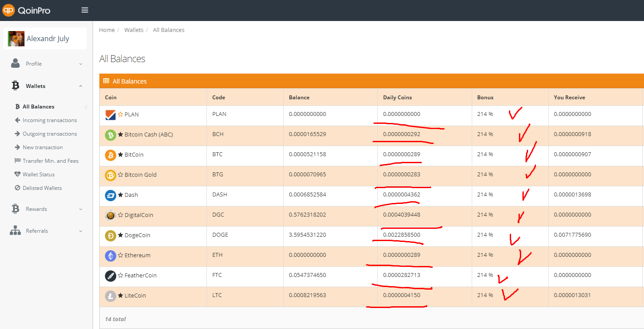644x329 pixels.
Task: Click the Bitcoin Cash coin logo
Action: pos(110,135)
